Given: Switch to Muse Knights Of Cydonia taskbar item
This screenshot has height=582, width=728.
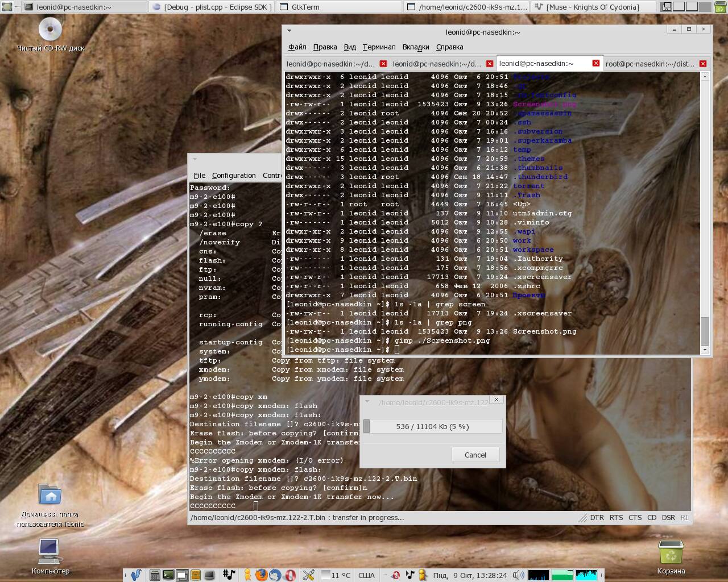Looking at the screenshot, I should coord(593,7).
